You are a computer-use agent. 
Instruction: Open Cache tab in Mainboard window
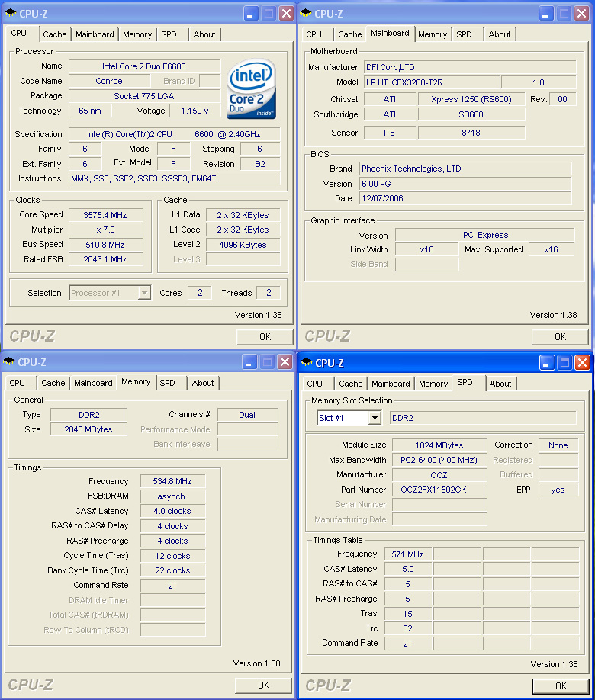point(350,34)
